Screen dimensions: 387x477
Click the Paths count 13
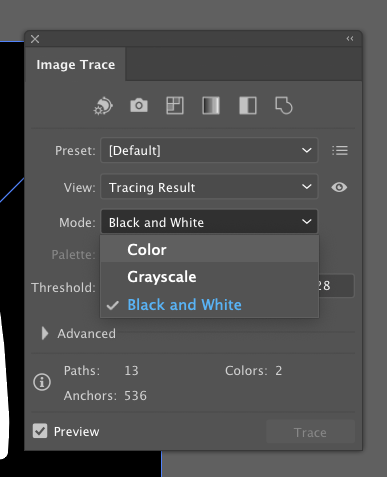131,370
